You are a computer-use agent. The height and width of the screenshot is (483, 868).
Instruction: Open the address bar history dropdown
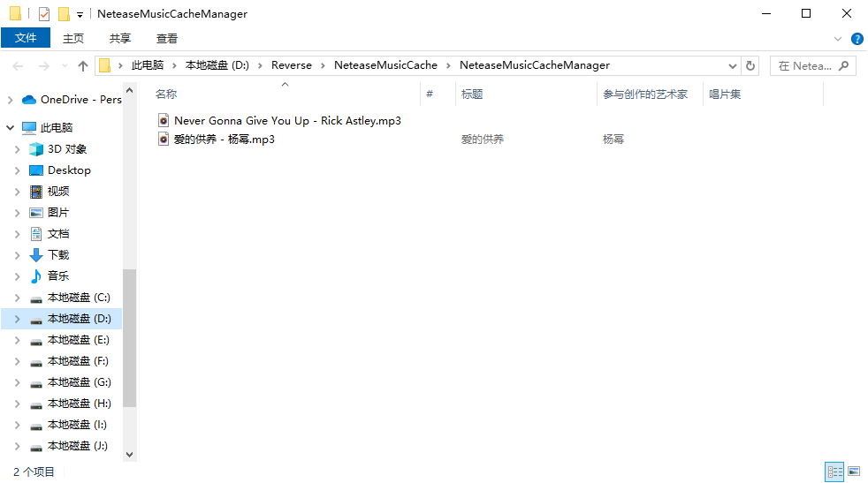[x=733, y=66]
